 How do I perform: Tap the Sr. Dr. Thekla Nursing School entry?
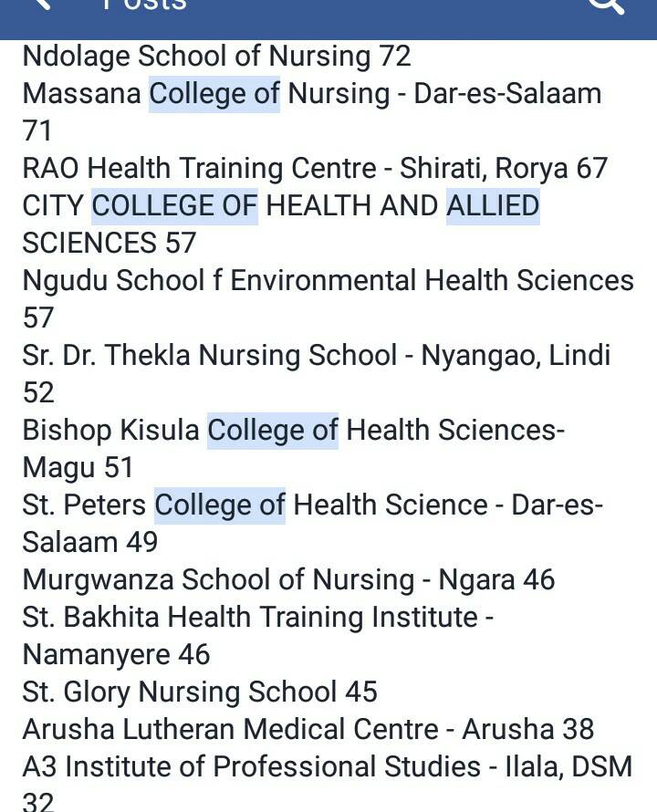coord(316,356)
